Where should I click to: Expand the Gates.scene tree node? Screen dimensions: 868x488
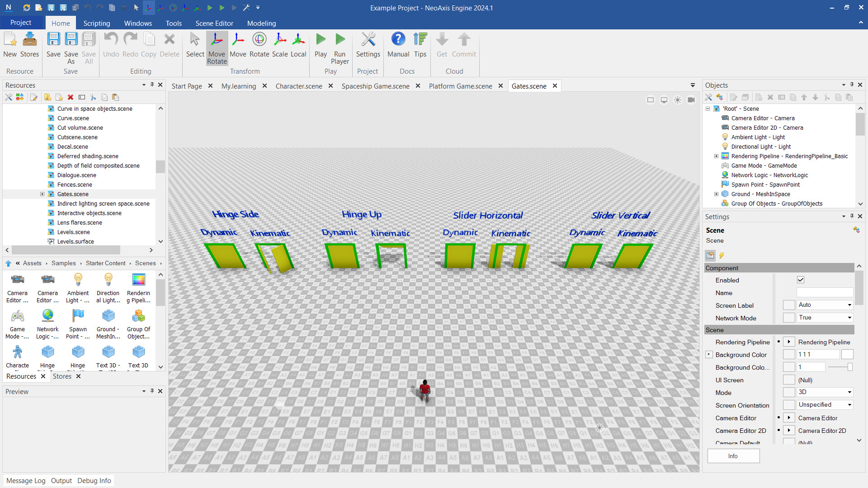(x=42, y=194)
